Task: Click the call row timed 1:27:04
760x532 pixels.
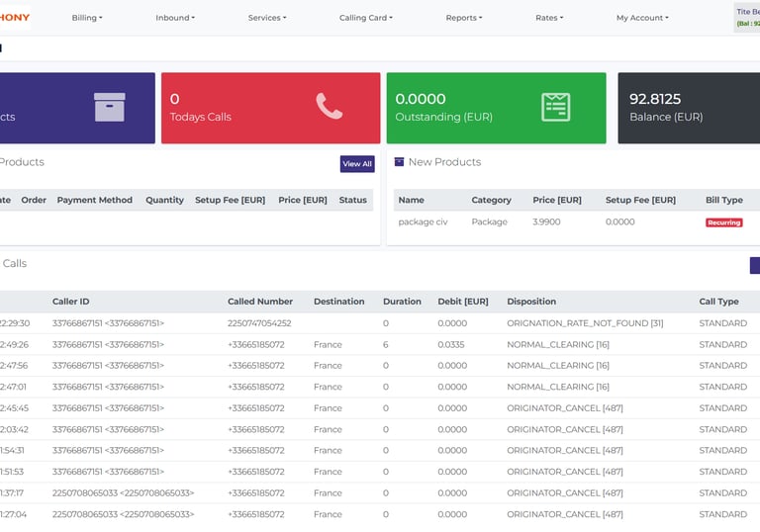Action: tap(380, 514)
